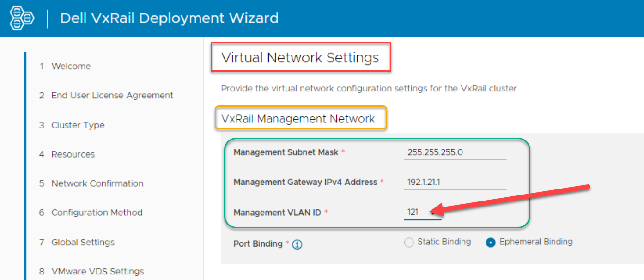Focus the Management Gateway IPv4 Address field

tap(455, 182)
